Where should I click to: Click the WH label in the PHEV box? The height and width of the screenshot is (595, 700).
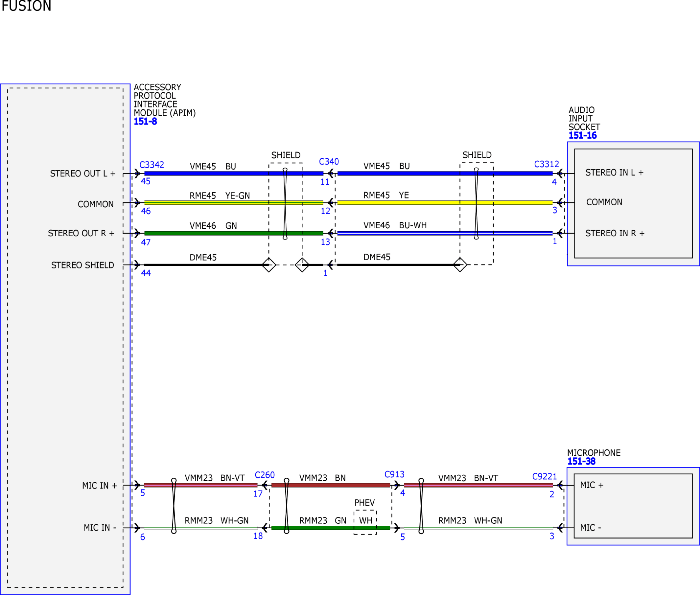[366, 520]
